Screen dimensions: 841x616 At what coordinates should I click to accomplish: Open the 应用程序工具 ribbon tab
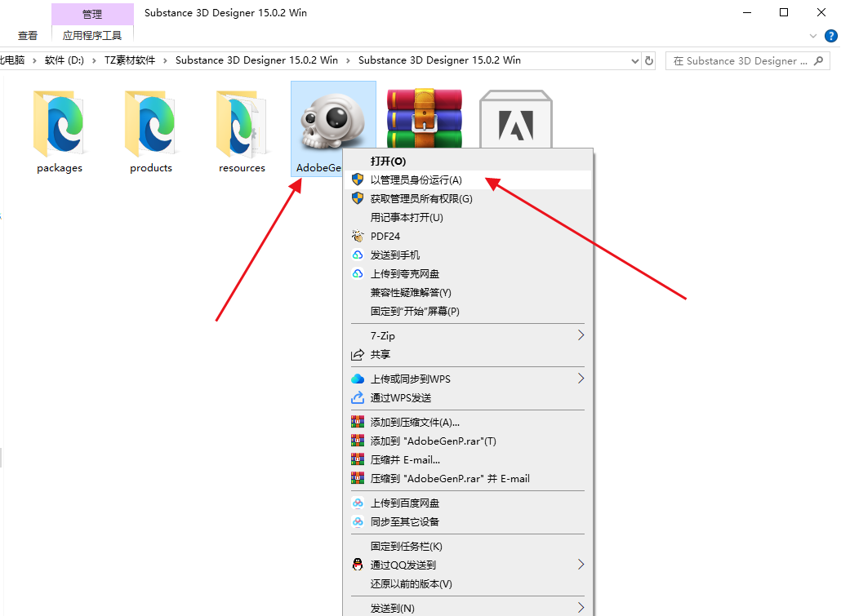click(x=92, y=35)
